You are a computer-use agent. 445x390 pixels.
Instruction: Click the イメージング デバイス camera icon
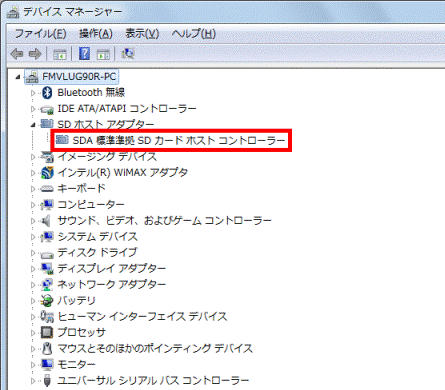click(47, 157)
